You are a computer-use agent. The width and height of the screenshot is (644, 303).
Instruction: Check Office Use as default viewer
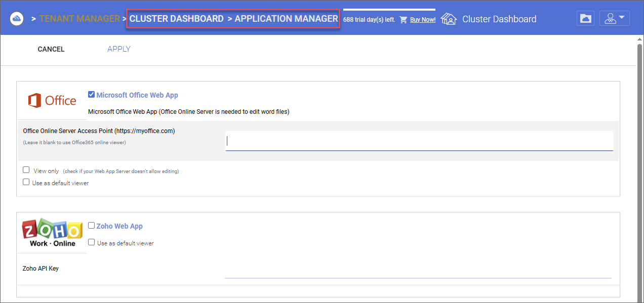coord(26,182)
